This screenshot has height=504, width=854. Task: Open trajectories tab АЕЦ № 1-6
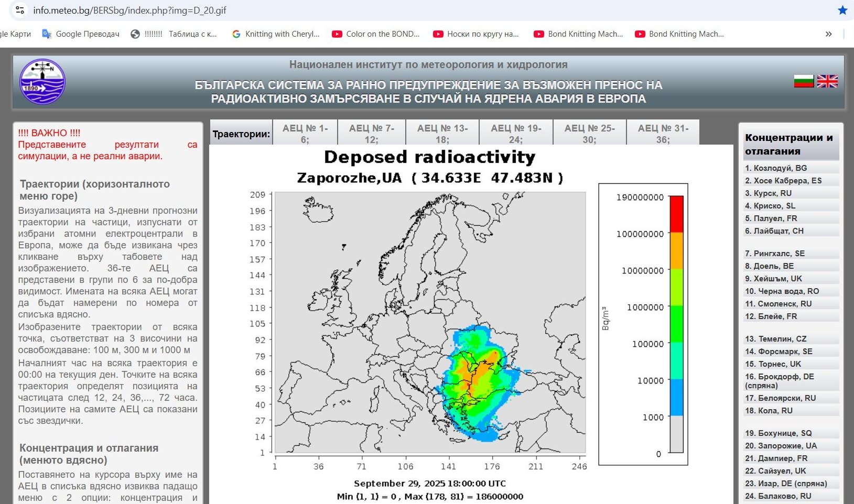(x=305, y=134)
